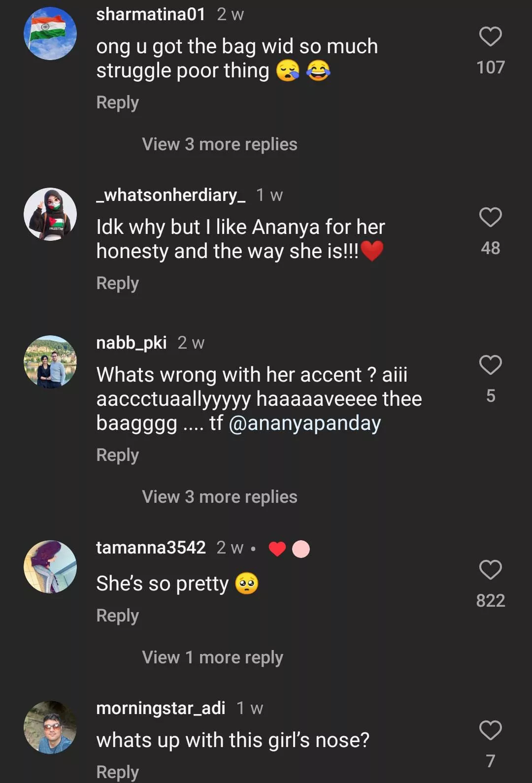Open morningstar_adi's avatar image
This screenshot has width=532, height=783.
pos(50,727)
